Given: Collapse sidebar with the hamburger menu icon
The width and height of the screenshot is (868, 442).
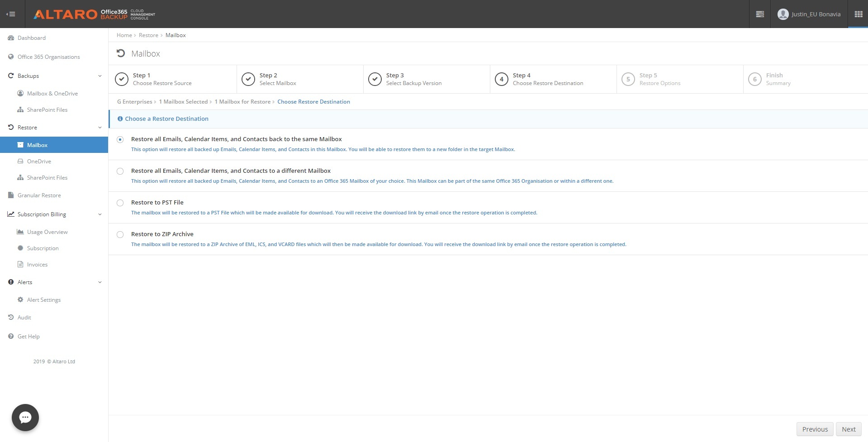Looking at the screenshot, I should 11,14.
